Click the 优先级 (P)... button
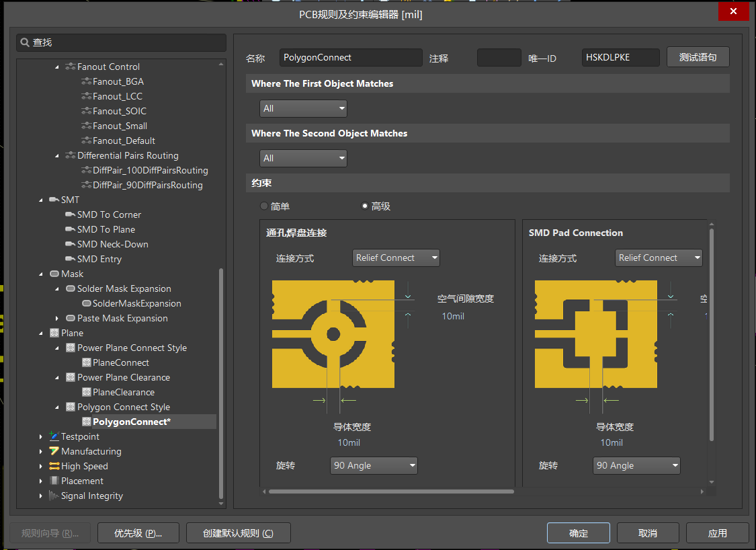The height and width of the screenshot is (550, 756). point(138,533)
